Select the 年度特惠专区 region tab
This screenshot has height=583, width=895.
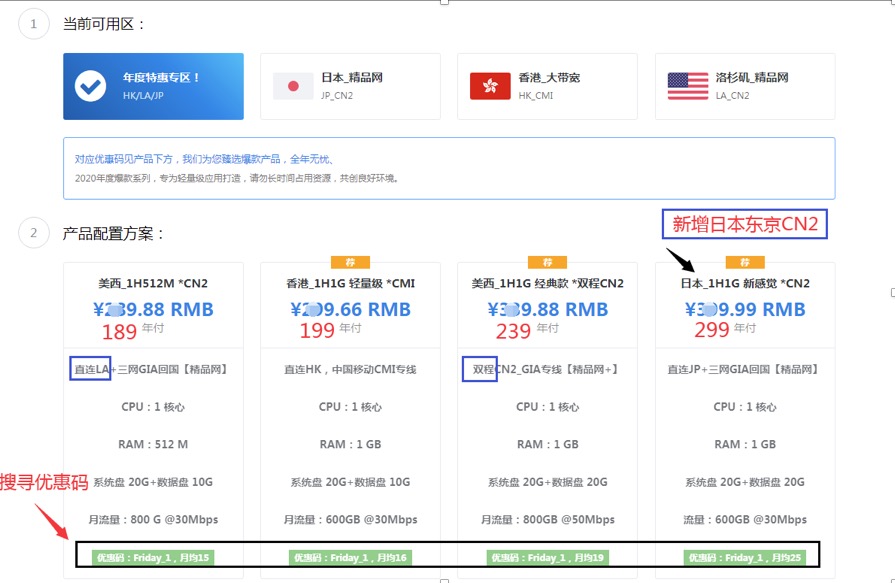point(153,86)
